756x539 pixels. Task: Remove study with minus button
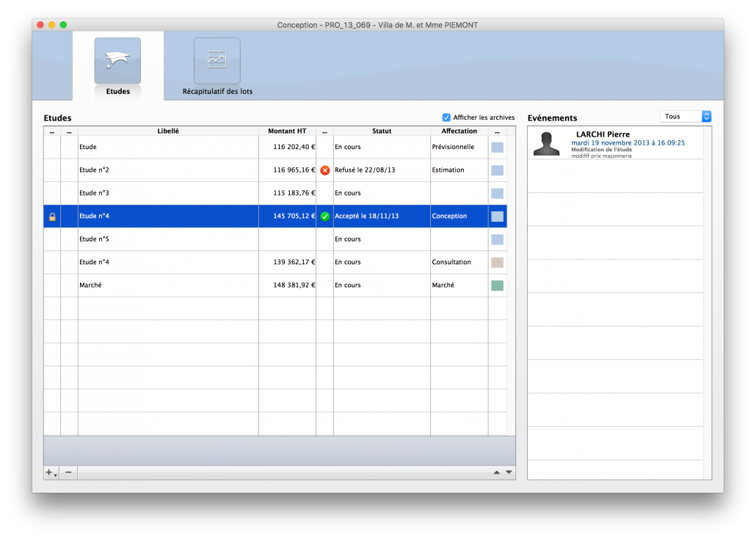click(x=68, y=472)
